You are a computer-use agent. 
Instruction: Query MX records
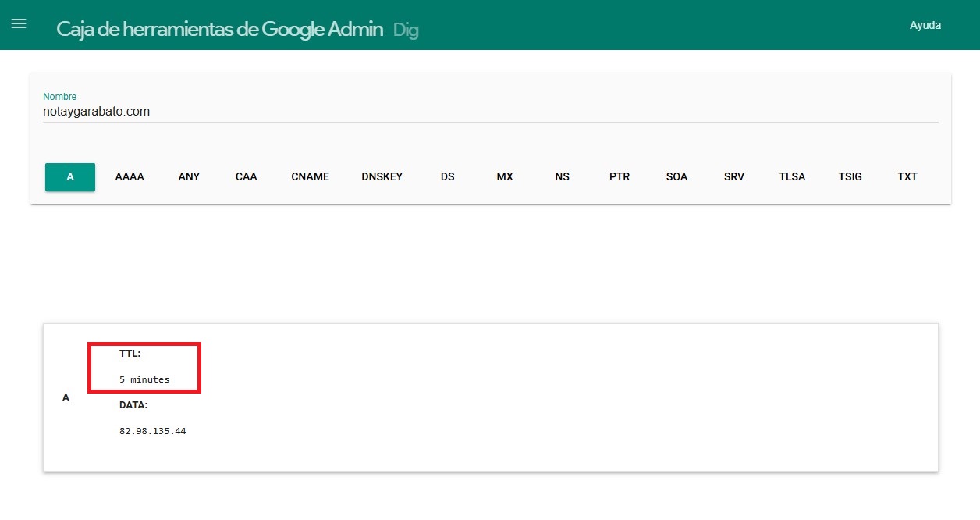coord(505,176)
